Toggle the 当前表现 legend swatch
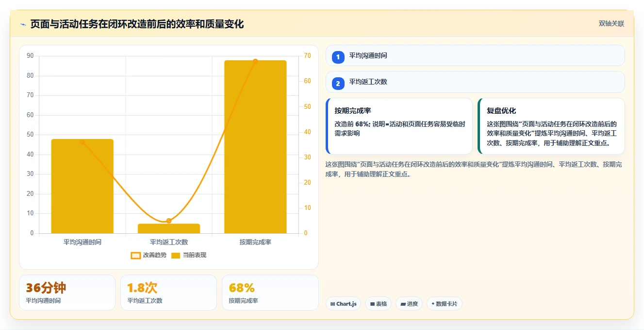 (x=176, y=255)
